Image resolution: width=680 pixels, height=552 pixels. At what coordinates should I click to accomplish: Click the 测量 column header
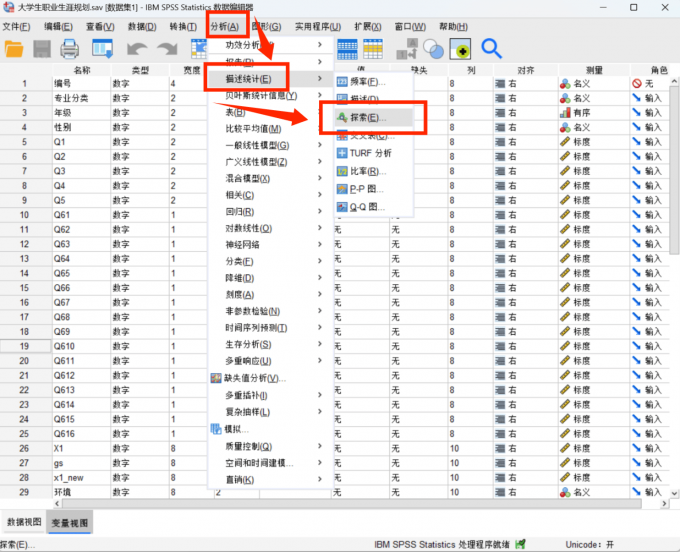click(594, 70)
